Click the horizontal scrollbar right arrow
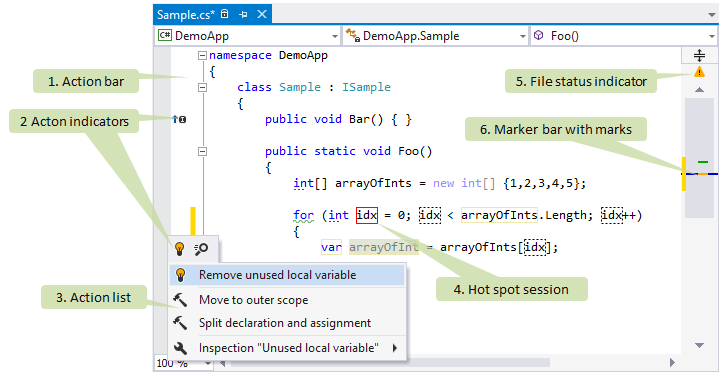This screenshot has width=725, height=377. pyautogui.click(x=672, y=363)
